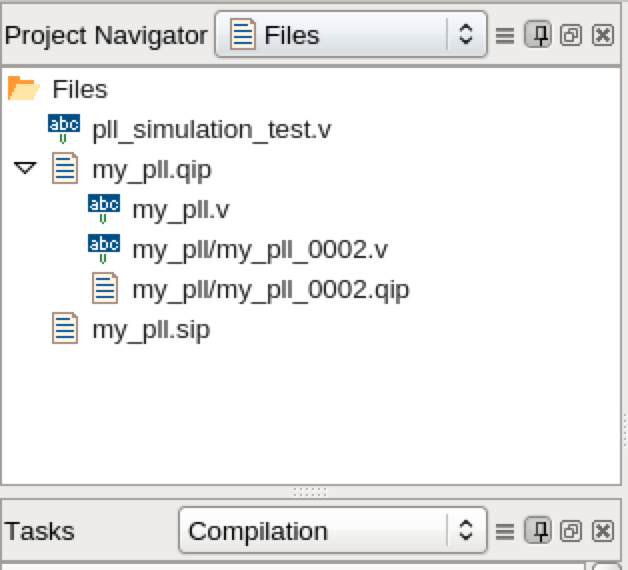628x570 pixels.
Task: Float the Tasks panel window
Action: click(571, 531)
